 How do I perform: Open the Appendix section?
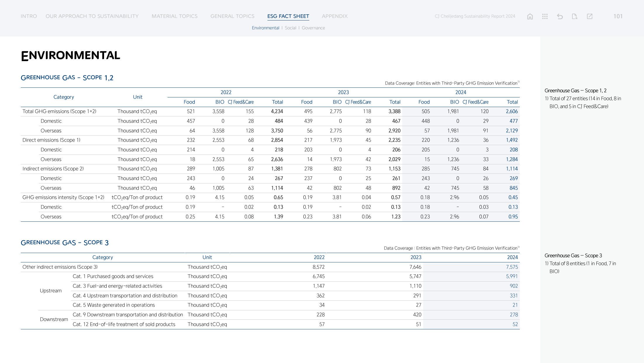pyautogui.click(x=335, y=16)
